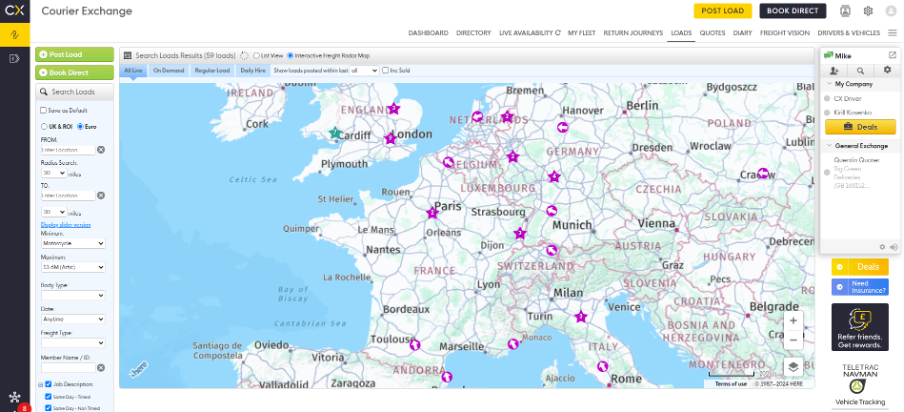
Task: Click the sidebar collapse arrow icon
Action: click(x=14, y=58)
